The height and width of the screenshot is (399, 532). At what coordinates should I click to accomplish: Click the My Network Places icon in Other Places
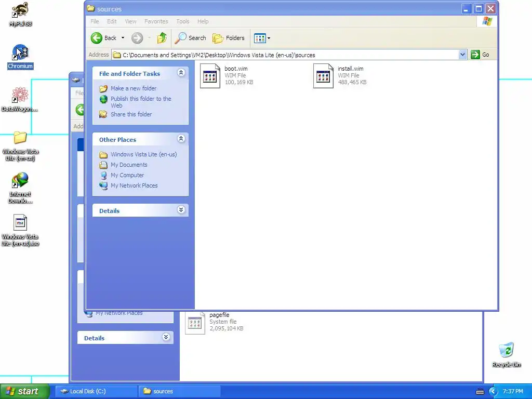[x=103, y=185]
